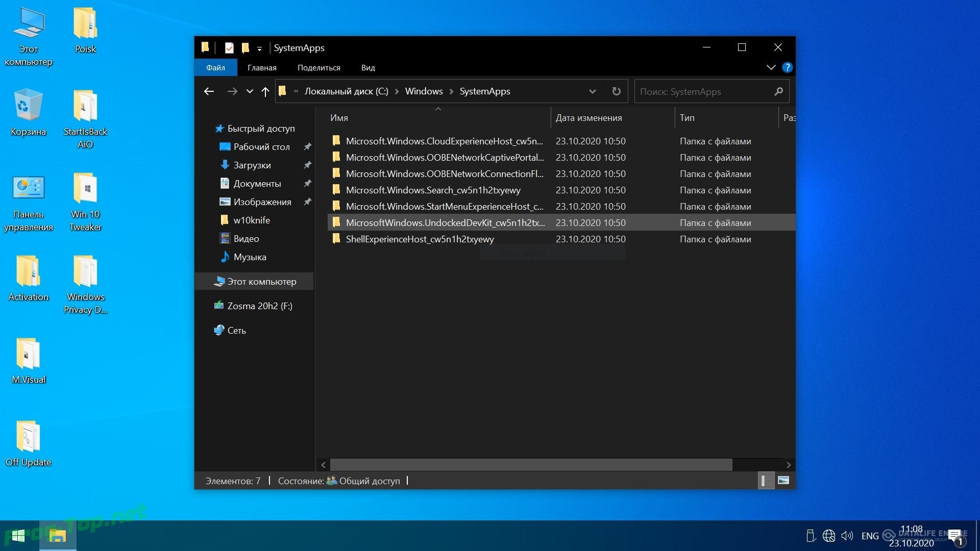Open the Корзина recycle bin icon
Viewport: 980px width, 551px height.
[29, 113]
